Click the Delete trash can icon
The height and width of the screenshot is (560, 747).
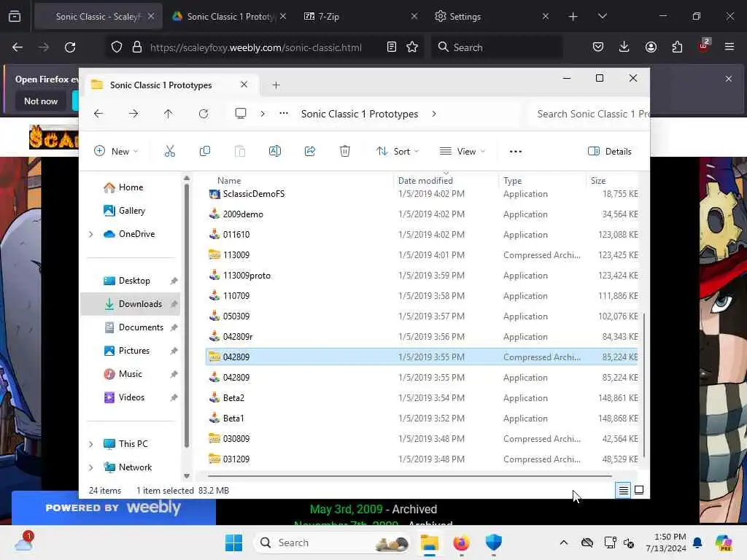345,152
